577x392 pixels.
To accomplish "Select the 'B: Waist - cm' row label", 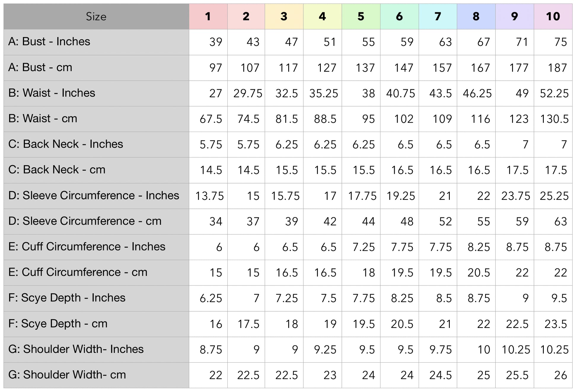I will [x=43, y=119].
